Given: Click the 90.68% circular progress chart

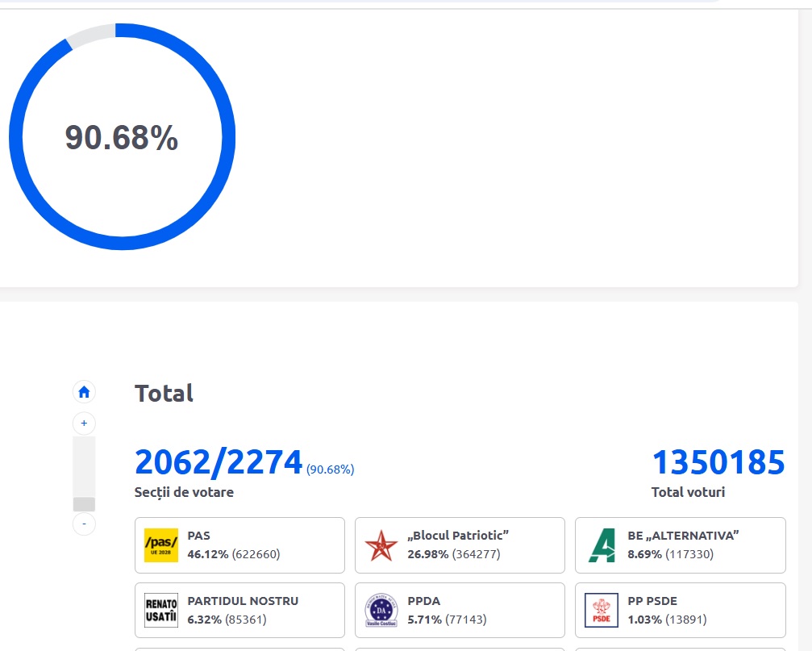Looking at the screenshot, I should pos(122,137).
